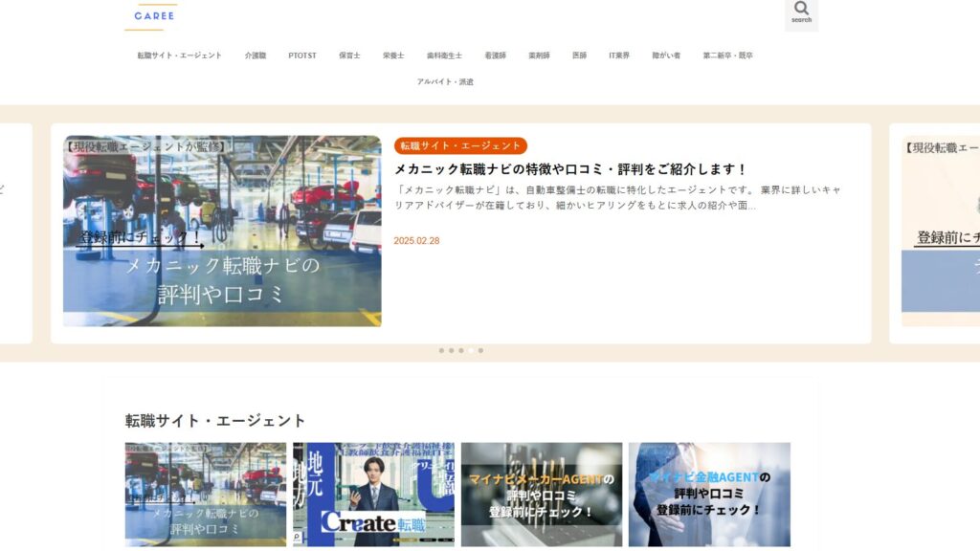Select the PTOTST menu item
The width and height of the screenshot is (980, 551).
point(302,55)
